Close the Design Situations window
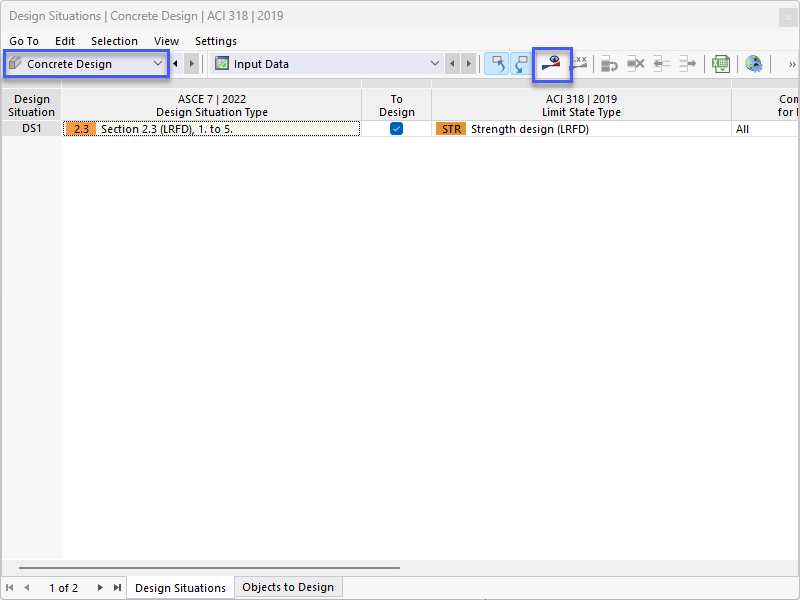 [x=788, y=17]
